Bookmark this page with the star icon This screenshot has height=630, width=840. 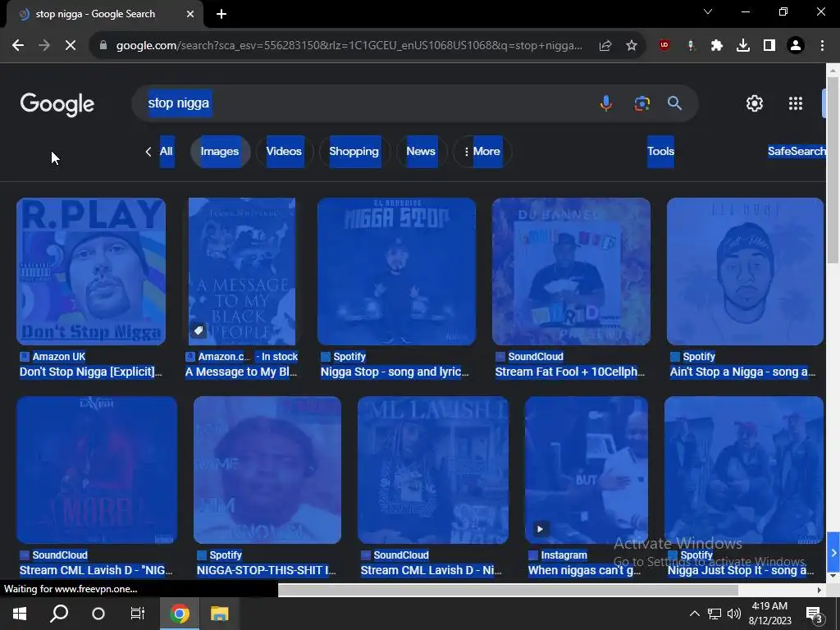[632, 46]
